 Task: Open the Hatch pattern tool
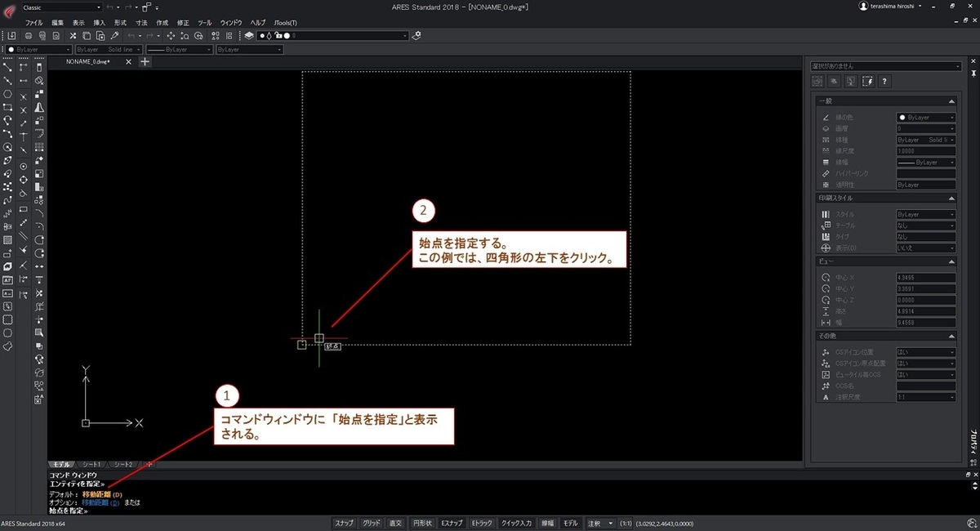pos(7,240)
